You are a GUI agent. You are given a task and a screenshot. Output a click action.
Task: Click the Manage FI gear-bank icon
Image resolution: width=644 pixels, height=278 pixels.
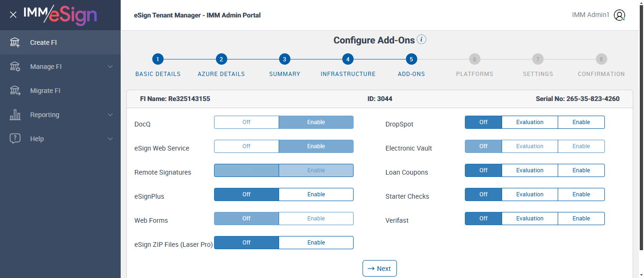(x=15, y=67)
